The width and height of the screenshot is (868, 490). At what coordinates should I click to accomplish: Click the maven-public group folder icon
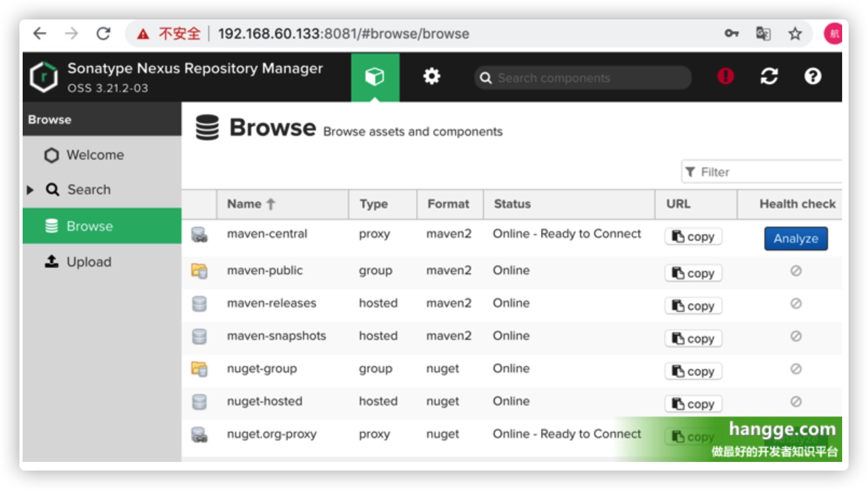click(x=199, y=270)
